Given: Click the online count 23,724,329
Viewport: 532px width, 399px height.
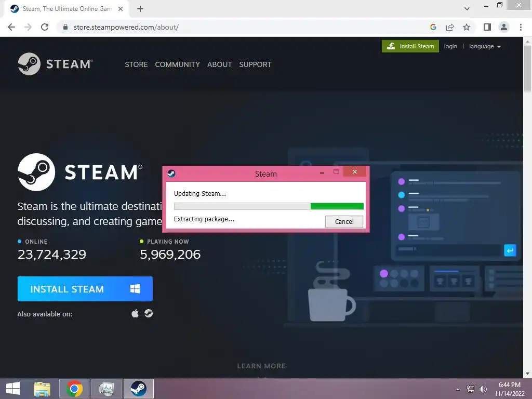Looking at the screenshot, I should (52, 255).
